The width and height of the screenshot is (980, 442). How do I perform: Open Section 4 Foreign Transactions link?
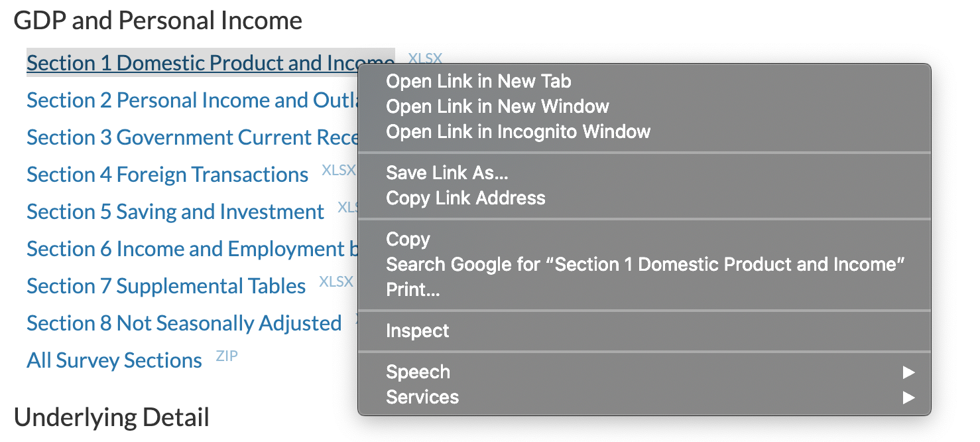167,175
